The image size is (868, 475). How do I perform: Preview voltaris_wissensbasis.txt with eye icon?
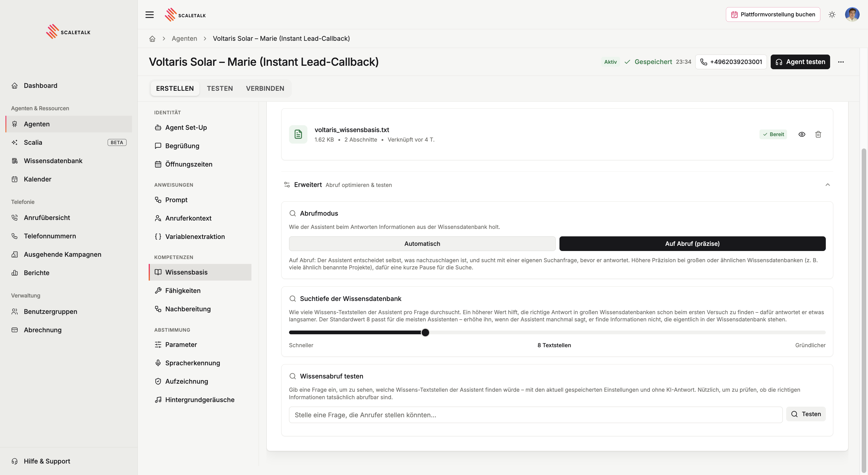(x=802, y=134)
